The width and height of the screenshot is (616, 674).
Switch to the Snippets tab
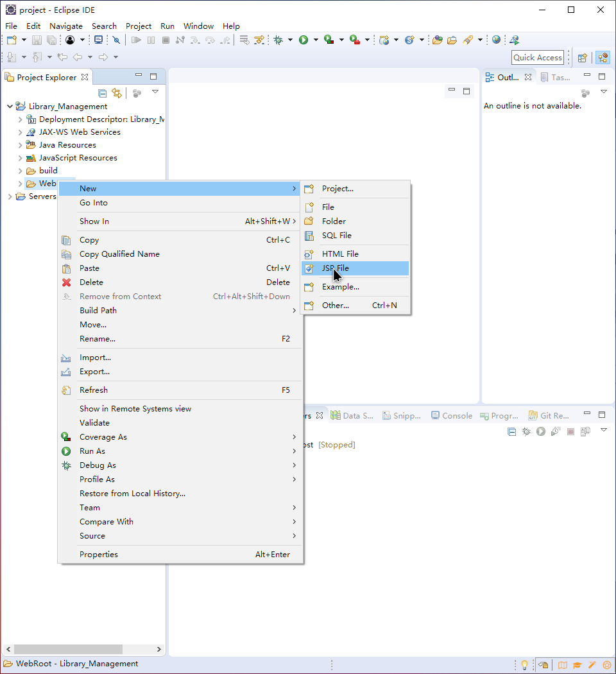pos(402,416)
